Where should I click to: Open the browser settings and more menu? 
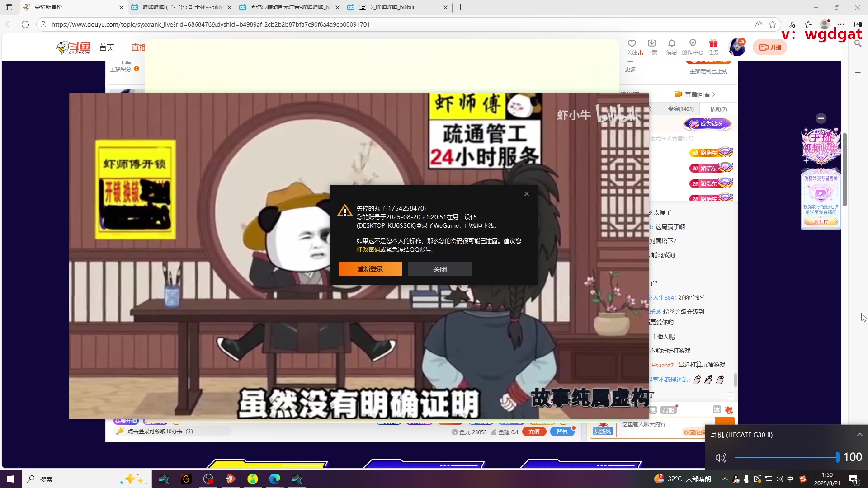[841, 24]
